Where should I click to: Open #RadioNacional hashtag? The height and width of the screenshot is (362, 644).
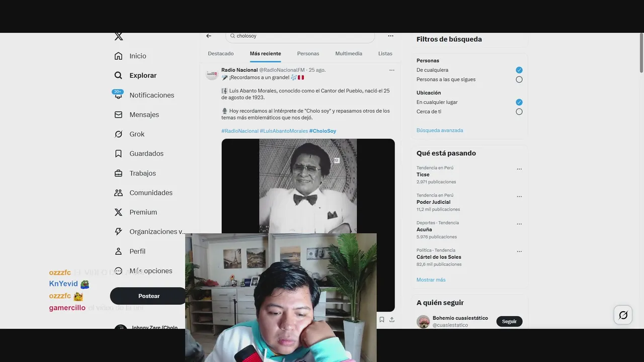[240, 131]
